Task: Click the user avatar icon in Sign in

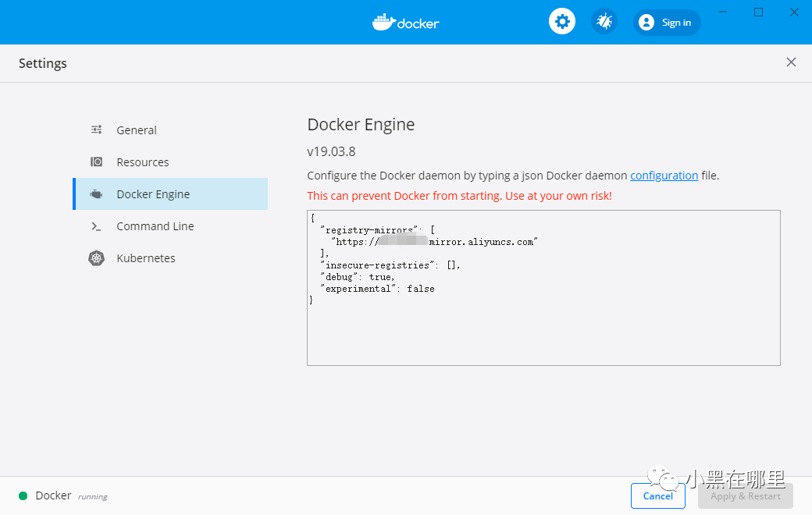Action: pos(646,23)
